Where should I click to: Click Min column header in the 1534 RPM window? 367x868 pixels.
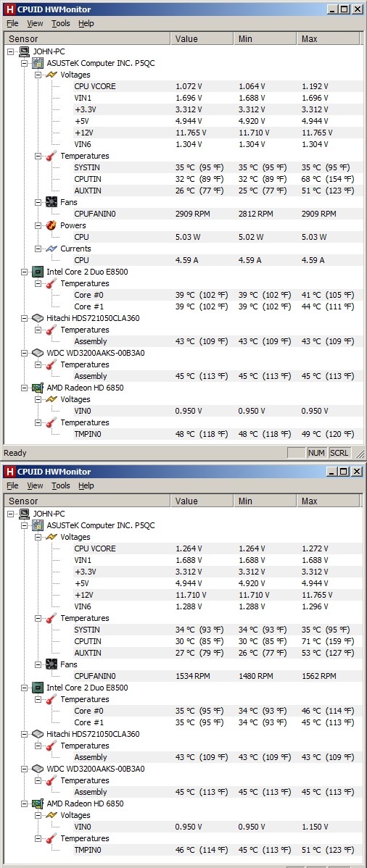pyautogui.click(x=265, y=501)
